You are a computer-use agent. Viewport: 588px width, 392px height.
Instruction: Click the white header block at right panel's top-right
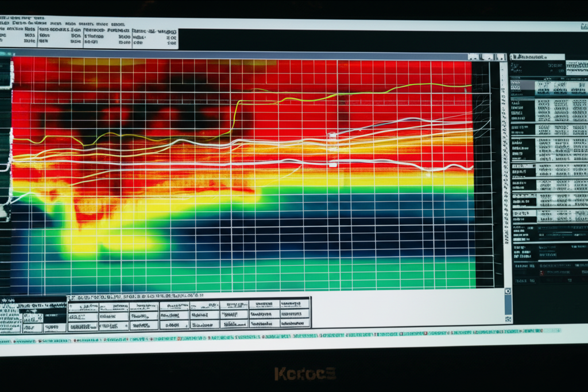[x=576, y=66]
